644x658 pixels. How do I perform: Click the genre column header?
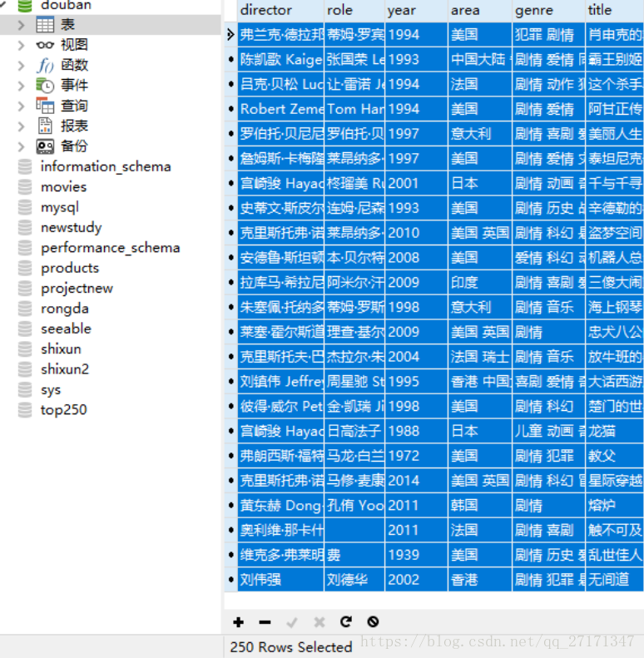[x=548, y=10]
